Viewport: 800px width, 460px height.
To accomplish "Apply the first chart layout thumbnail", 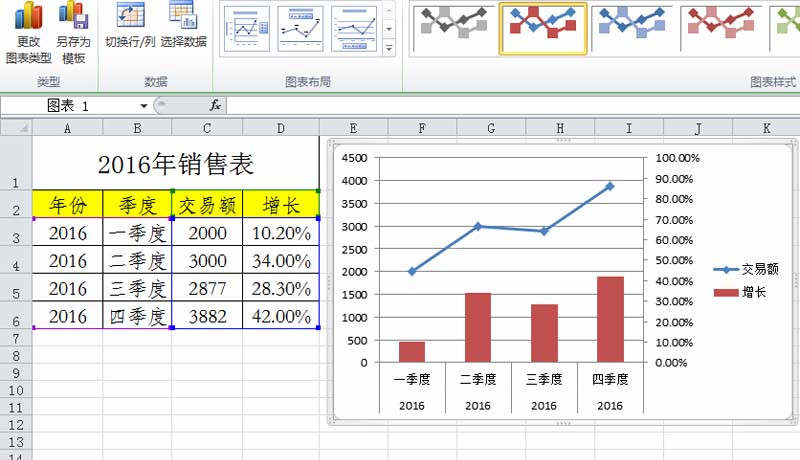I will coord(246,28).
